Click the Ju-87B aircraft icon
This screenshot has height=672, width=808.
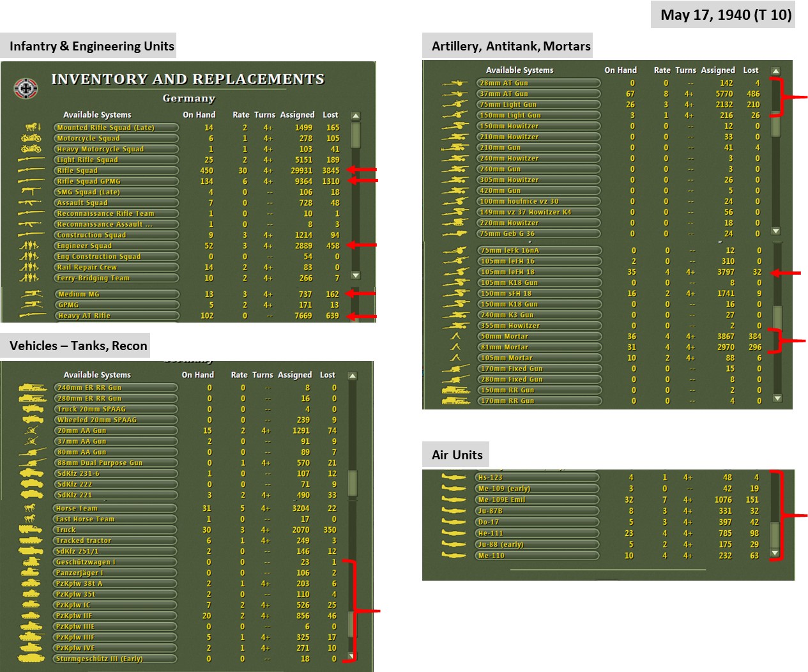(x=454, y=510)
